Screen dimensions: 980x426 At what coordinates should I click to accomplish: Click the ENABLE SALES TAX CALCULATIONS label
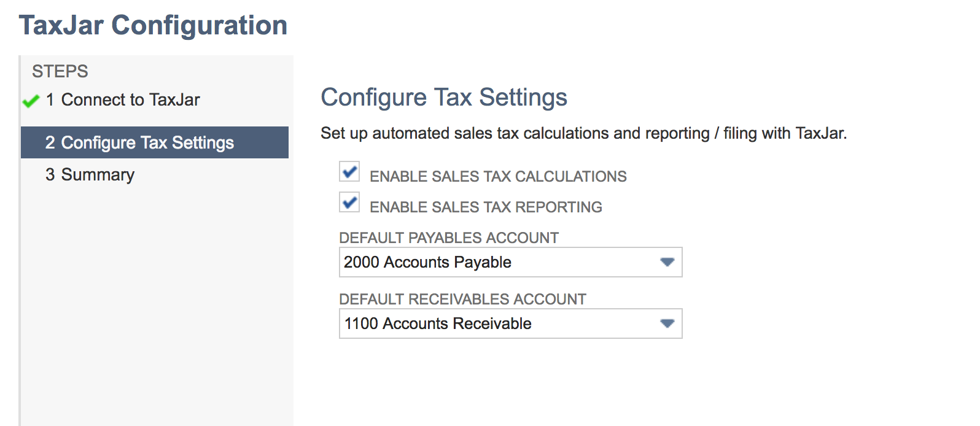[x=498, y=177]
